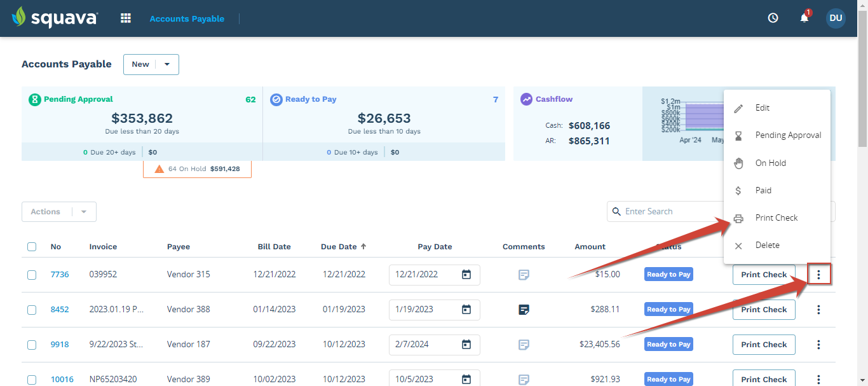Open the recent history clock icon

click(x=773, y=18)
